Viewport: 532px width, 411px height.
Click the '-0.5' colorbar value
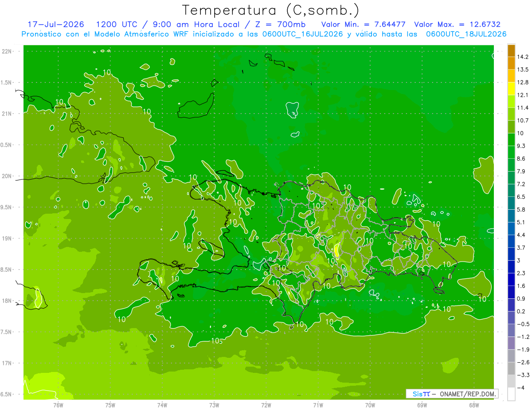coord(524,324)
